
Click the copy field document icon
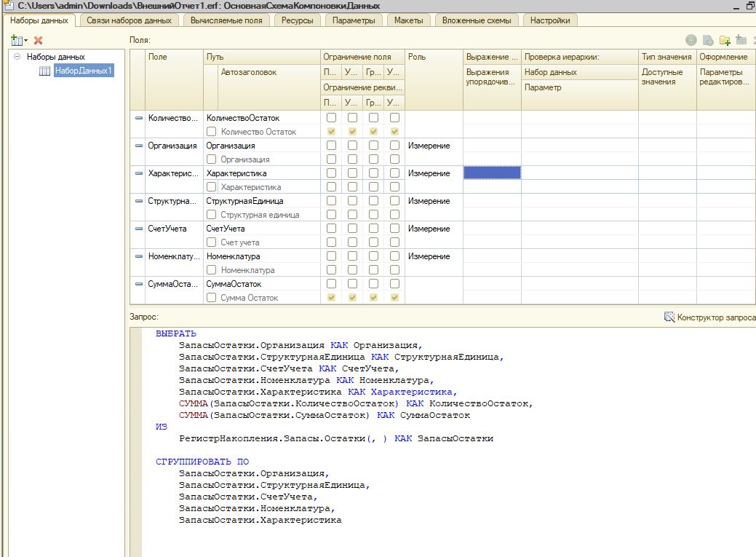[708, 40]
